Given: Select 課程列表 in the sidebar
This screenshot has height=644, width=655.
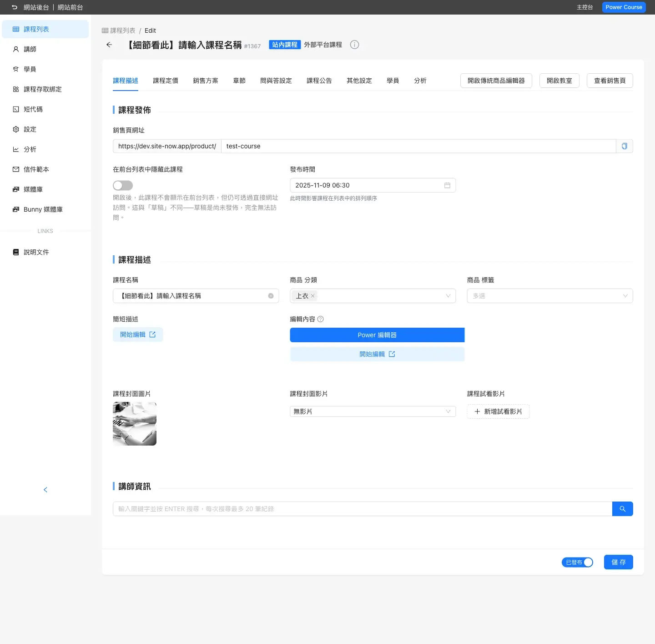Looking at the screenshot, I should [x=45, y=29].
